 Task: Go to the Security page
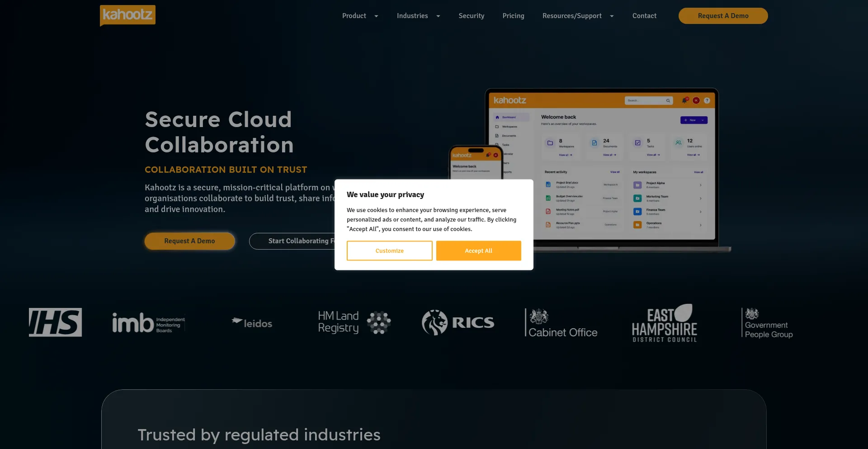click(472, 16)
